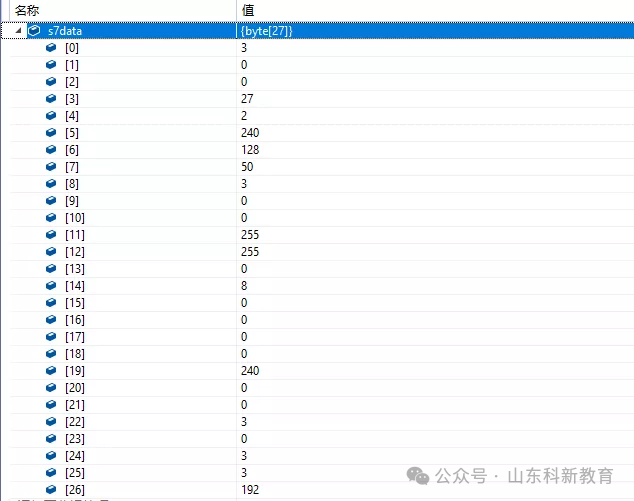The image size is (634, 501).
Task: Click the s7data variable object icon
Action: [x=34, y=30]
